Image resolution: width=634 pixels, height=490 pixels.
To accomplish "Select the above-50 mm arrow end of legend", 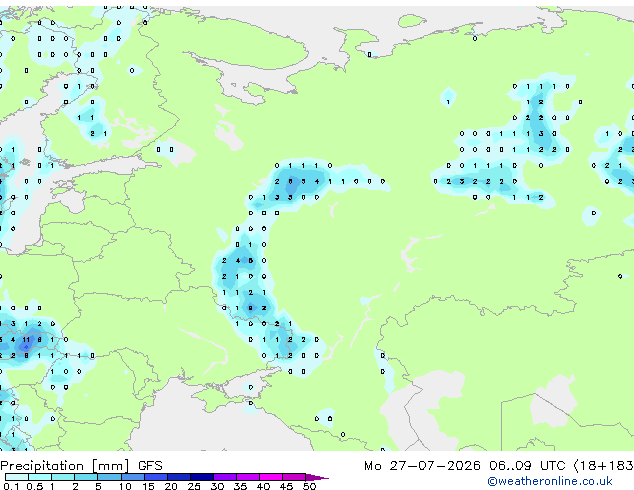I will (x=317, y=477).
